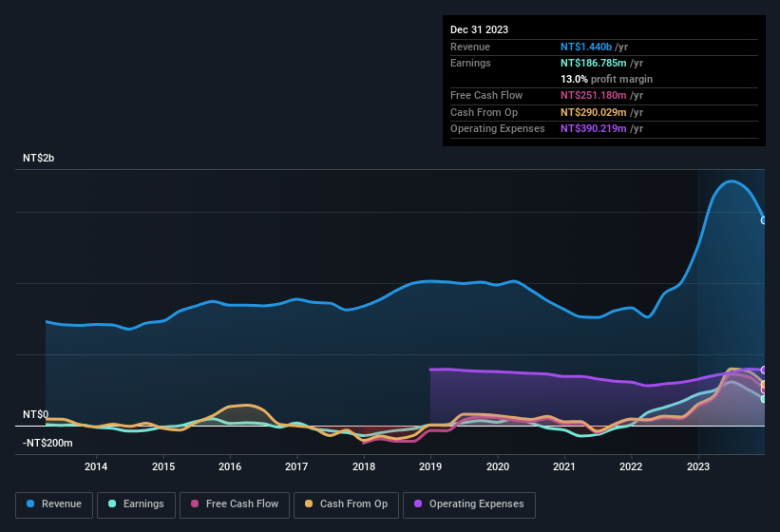This screenshot has width=780, height=532.
Task: Hide the Free Cash Flow series
Action: coord(235,504)
